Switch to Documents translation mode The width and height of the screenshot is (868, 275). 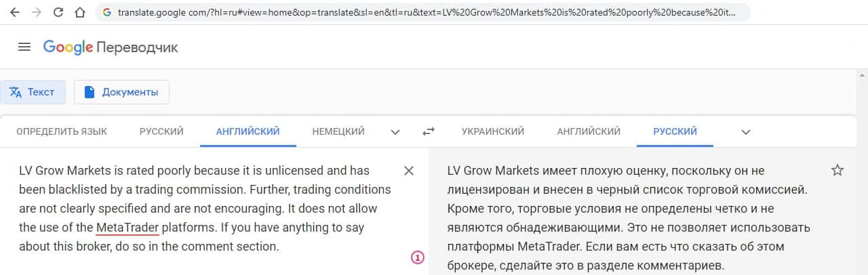pyautogui.click(x=121, y=92)
